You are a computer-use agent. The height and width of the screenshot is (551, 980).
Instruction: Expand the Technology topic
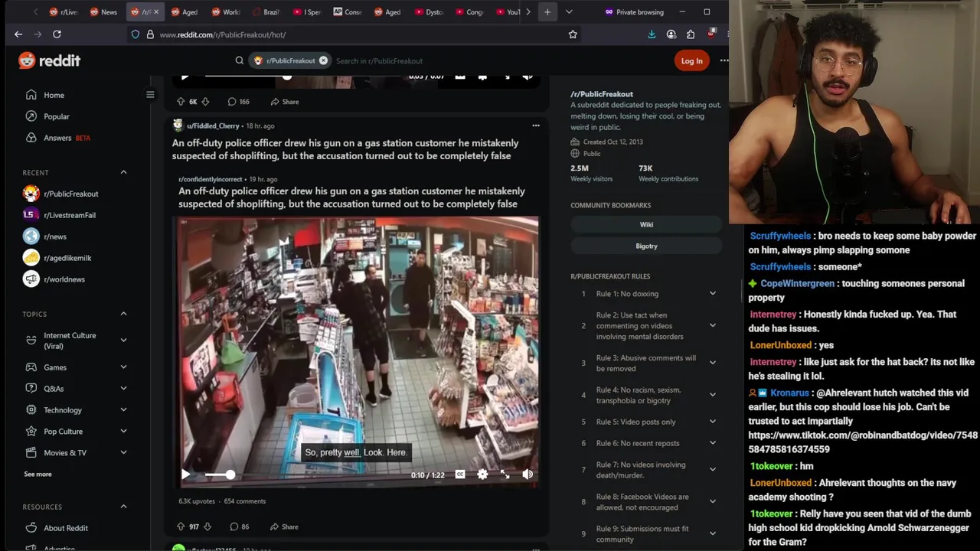(x=123, y=410)
